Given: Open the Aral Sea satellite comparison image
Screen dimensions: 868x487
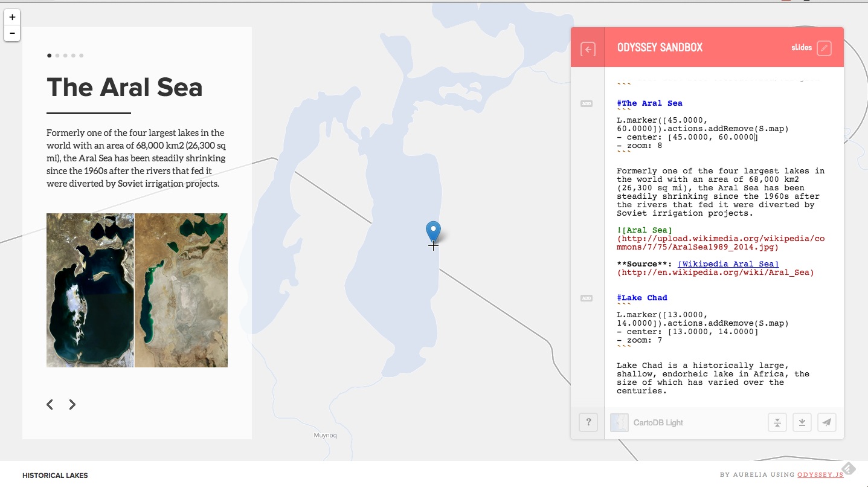Looking at the screenshot, I should 137,290.
